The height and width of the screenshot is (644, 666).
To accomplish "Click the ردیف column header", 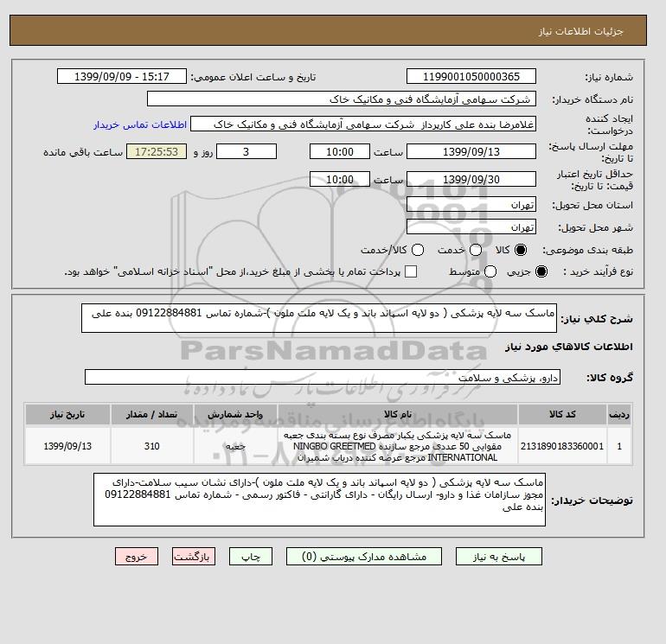I will click(x=619, y=414).
